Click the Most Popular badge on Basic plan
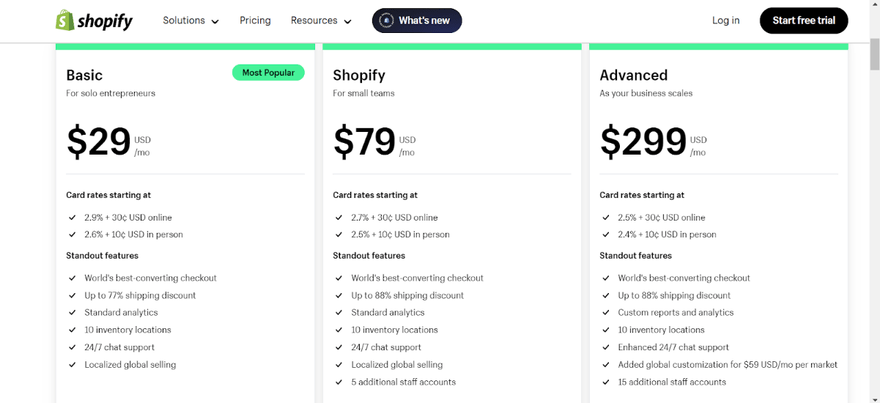 coord(268,72)
